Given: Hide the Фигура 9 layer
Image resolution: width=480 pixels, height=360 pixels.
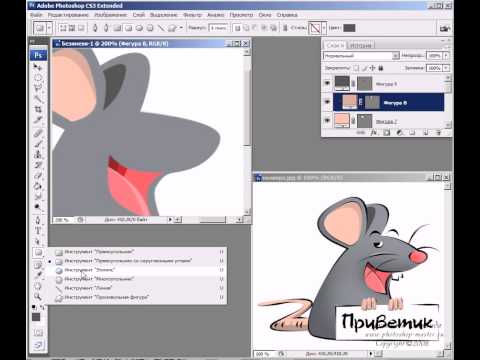Looking at the screenshot, I should click(x=327, y=83).
